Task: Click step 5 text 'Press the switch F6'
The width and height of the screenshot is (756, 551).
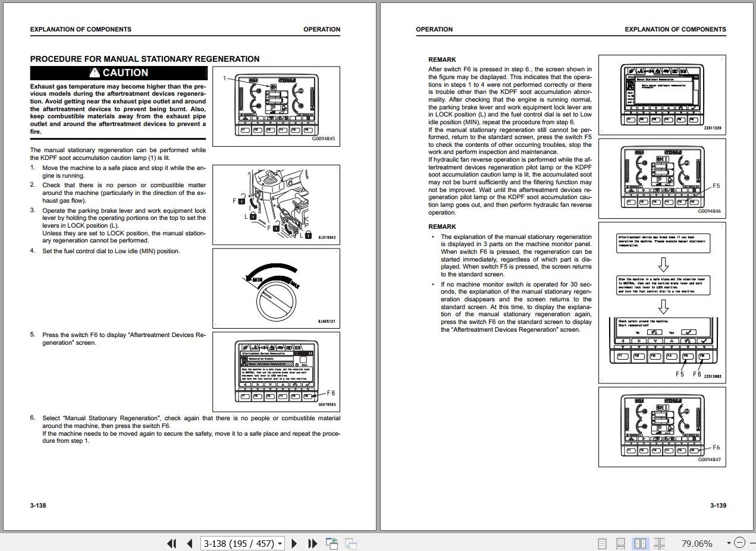Action: tap(124, 339)
